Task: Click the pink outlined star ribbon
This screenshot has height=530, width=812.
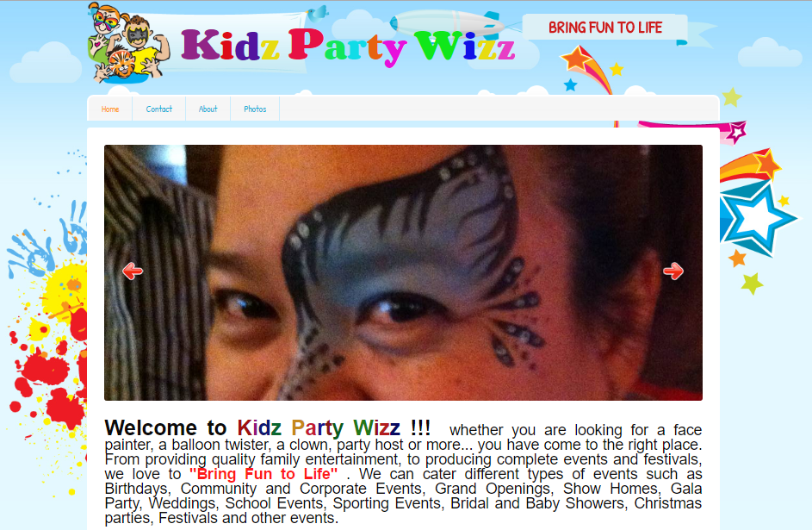Action: [x=737, y=132]
